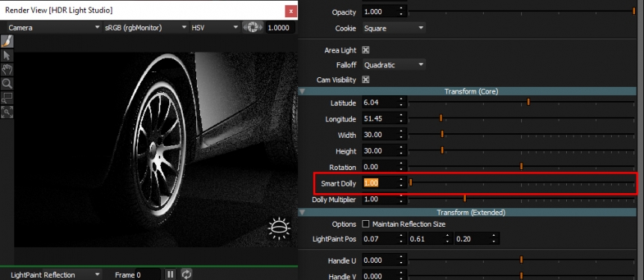Click the Longitude stepper arrows
This screenshot has width=644, height=280.
401,118
